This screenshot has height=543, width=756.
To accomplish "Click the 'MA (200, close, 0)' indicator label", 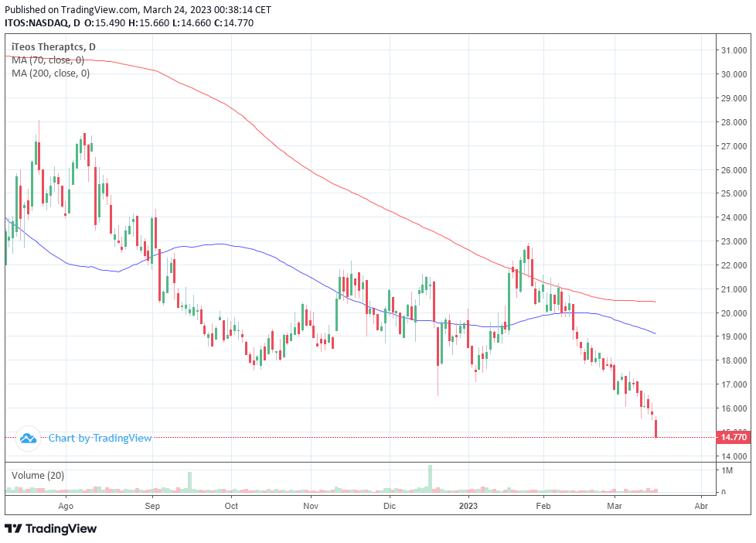I will (50, 73).
